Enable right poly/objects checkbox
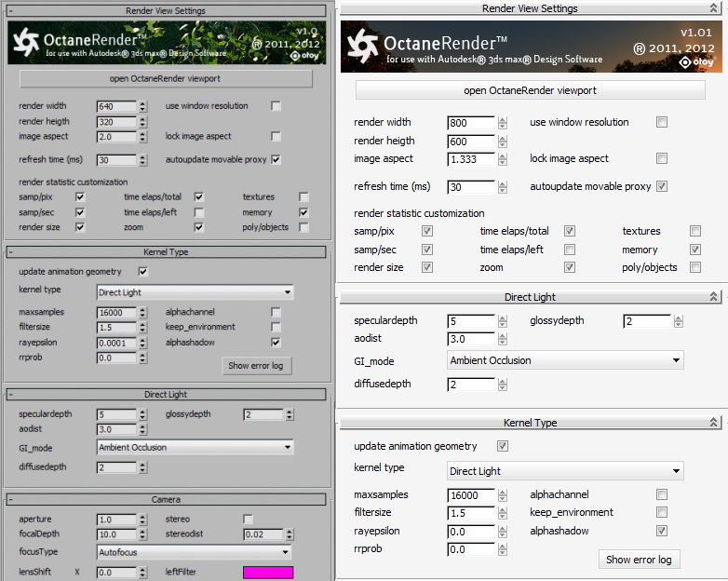This screenshot has height=581, width=728. pos(695,267)
